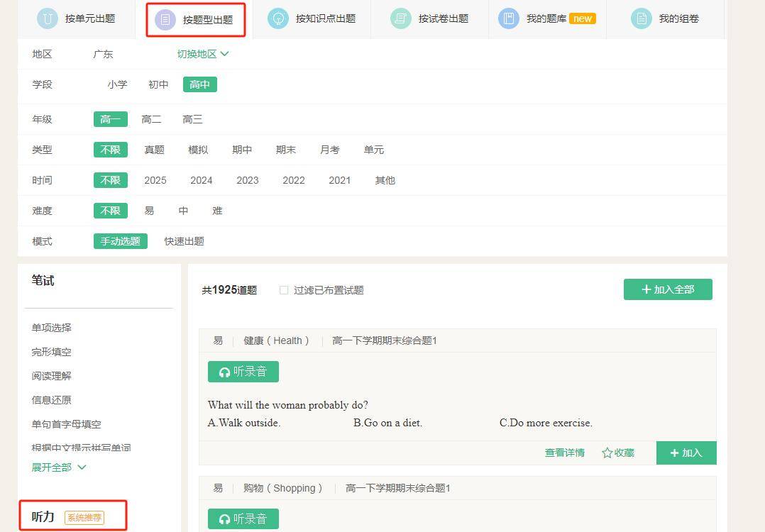The height and width of the screenshot is (532, 765).
Task: Play 听录音 for the Health question
Action: click(x=243, y=372)
